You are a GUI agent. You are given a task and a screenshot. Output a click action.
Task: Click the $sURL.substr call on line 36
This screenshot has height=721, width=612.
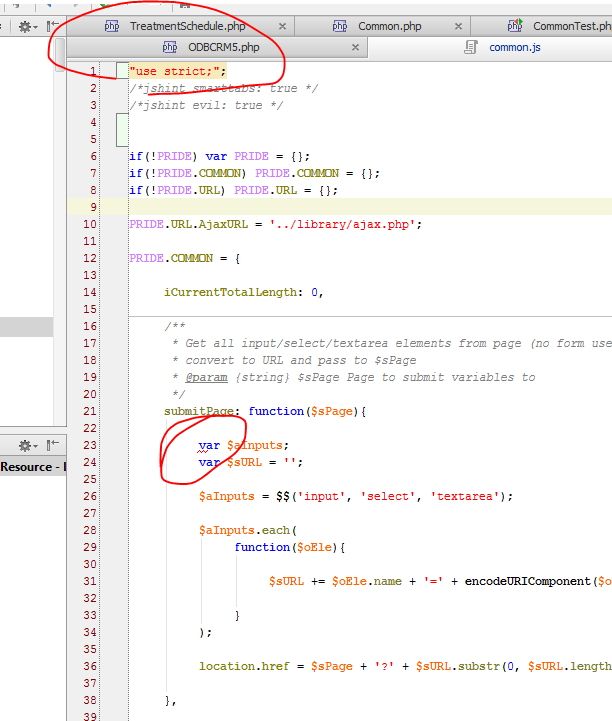click(514, 667)
